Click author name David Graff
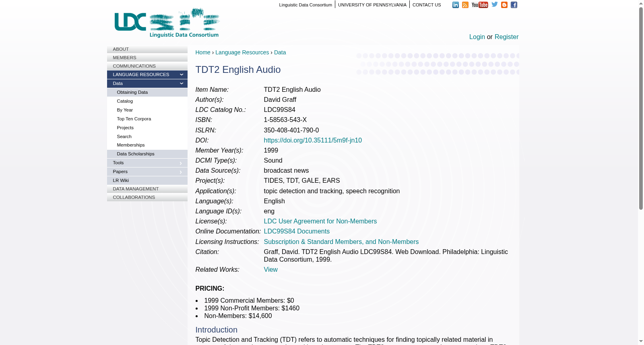The width and height of the screenshot is (644, 345). [x=280, y=100]
